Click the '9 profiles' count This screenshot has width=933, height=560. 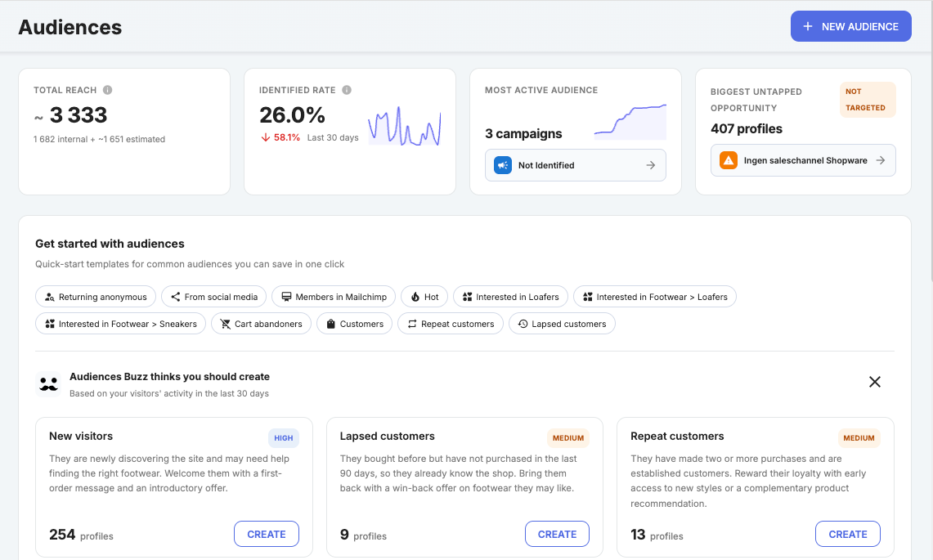point(363,535)
